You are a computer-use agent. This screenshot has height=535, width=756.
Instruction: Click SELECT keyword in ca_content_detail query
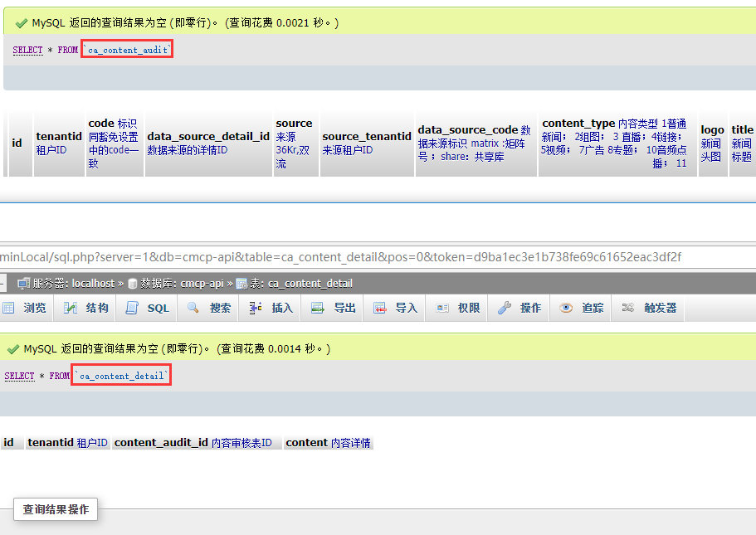20,376
